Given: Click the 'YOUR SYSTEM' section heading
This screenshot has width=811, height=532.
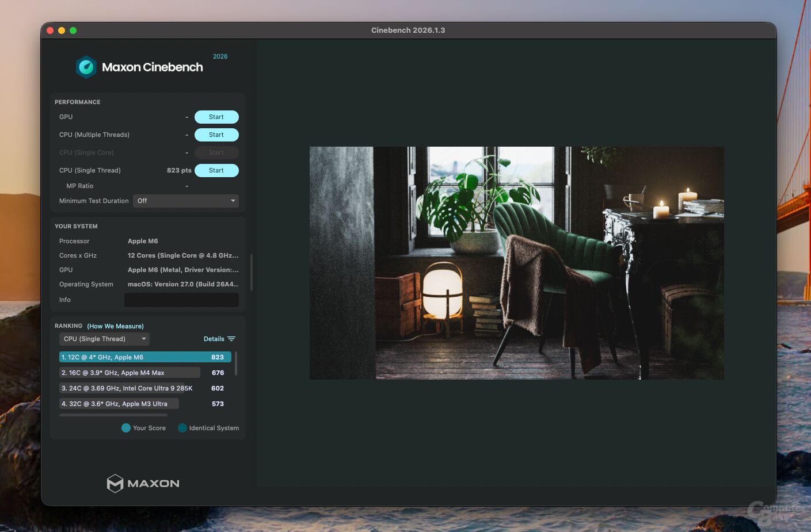Looking at the screenshot, I should pyautogui.click(x=76, y=226).
